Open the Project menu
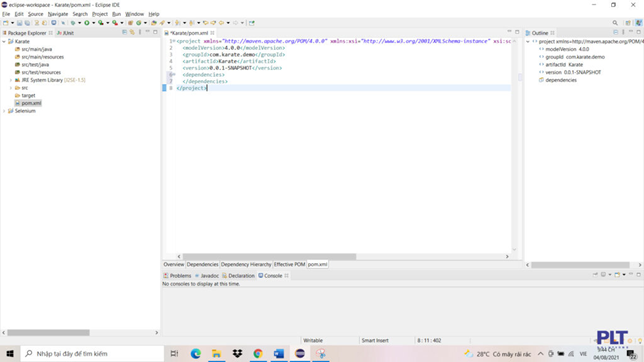Image resolution: width=644 pixels, height=362 pixels. tap(100, 14)
